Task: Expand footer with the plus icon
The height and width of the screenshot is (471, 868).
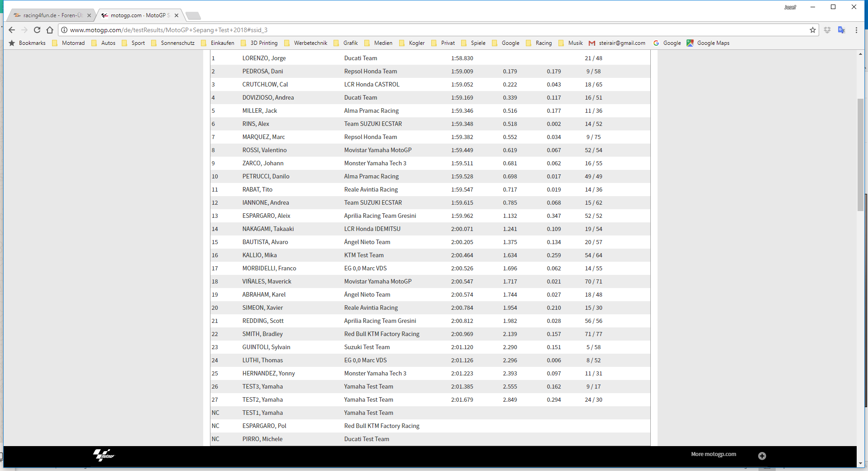Action: tap(762, 456)
